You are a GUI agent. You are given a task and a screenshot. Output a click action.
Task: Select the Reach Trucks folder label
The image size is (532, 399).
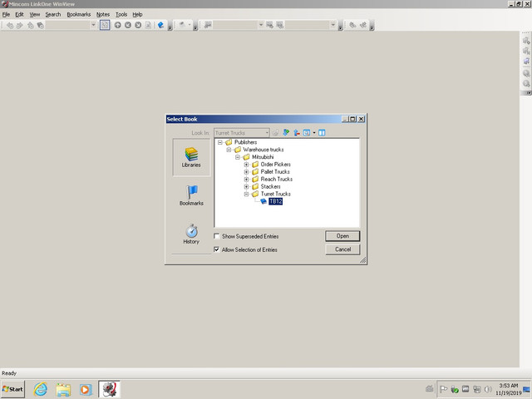277,180
